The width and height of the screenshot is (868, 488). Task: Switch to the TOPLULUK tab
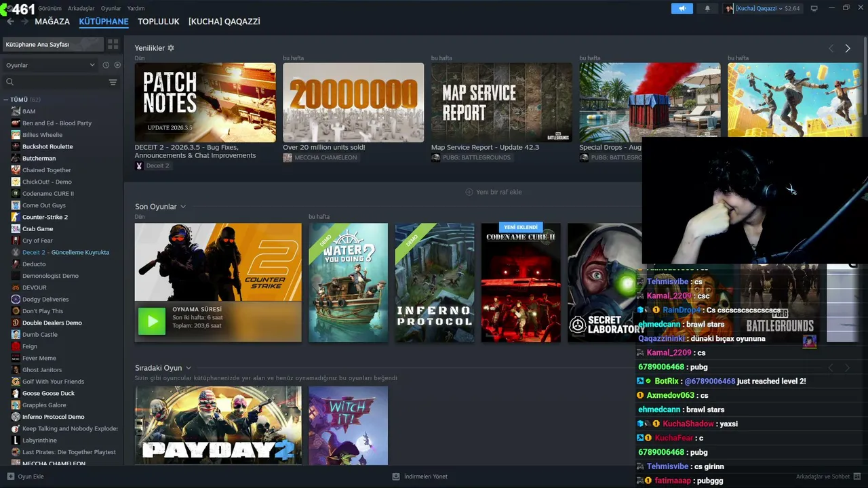[x=159, y=22]
